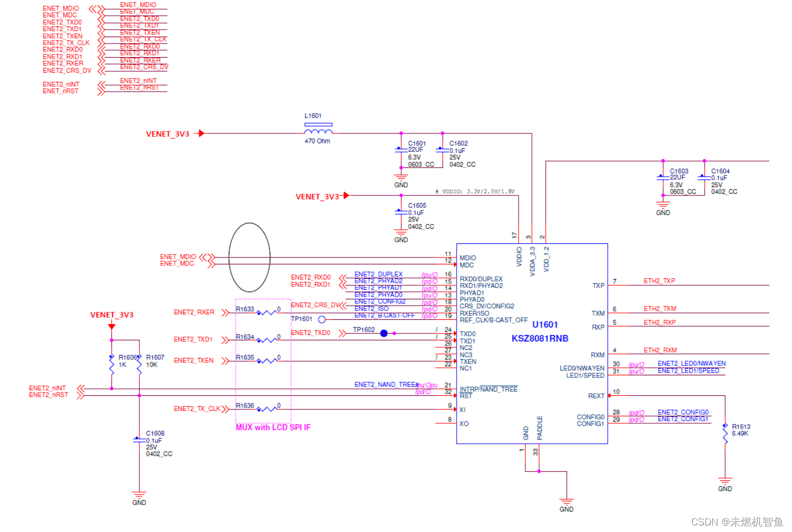The width and height of the screenshot is (792, 532).
Task: Click the PADDLE pin name
Action: (x=539, y=428)
